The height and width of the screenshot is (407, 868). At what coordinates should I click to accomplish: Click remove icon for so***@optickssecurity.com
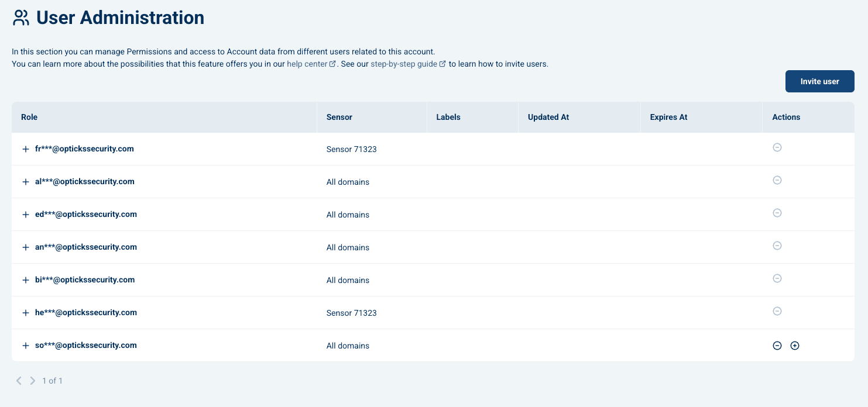pos(777,346)
